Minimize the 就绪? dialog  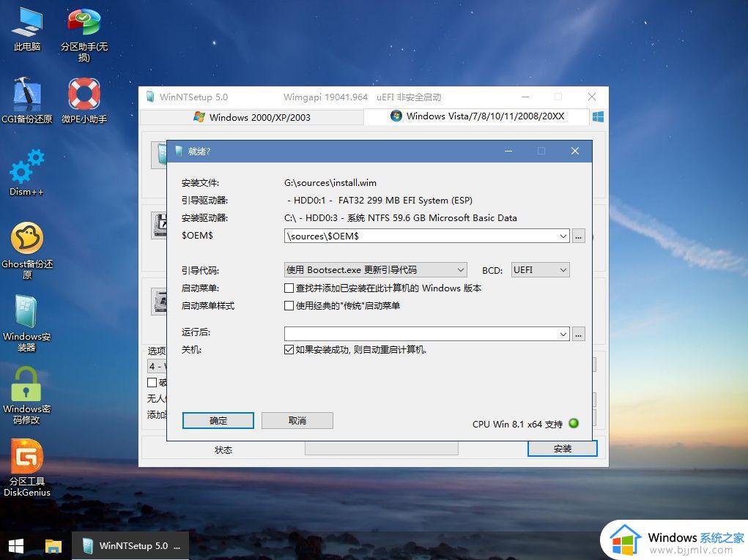click(x=508, y=151)
